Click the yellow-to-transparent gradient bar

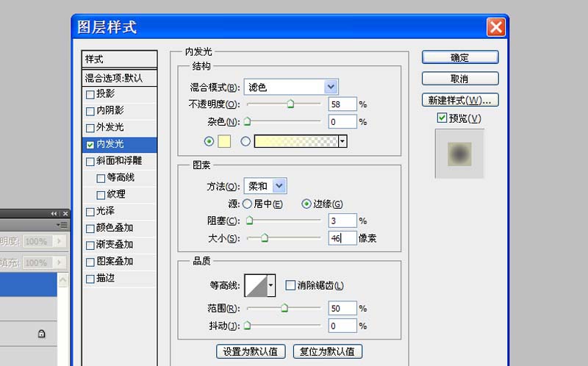[296, 141]
